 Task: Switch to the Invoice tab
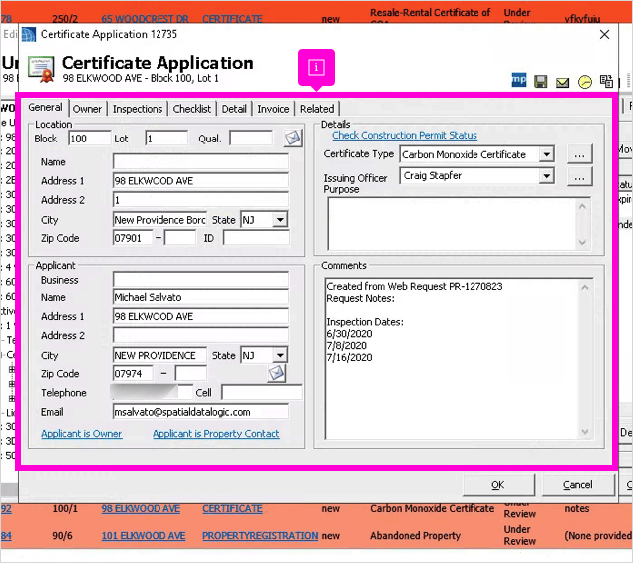[x=273, y=109]
